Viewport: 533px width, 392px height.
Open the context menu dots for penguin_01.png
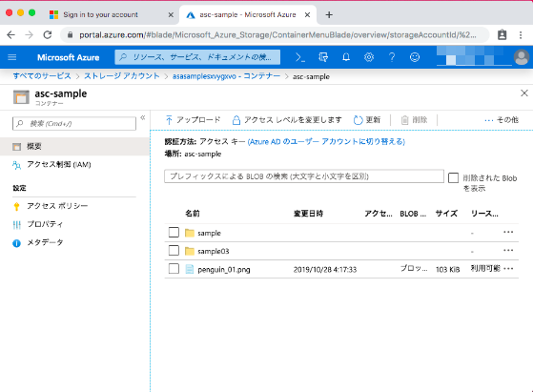(x=508, y=269)
